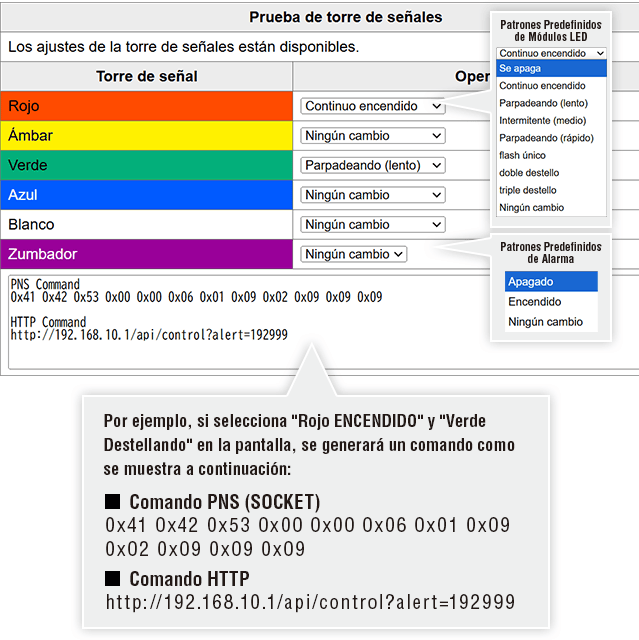Open the Ámbar signal pattern dropdown

[372, 136]
